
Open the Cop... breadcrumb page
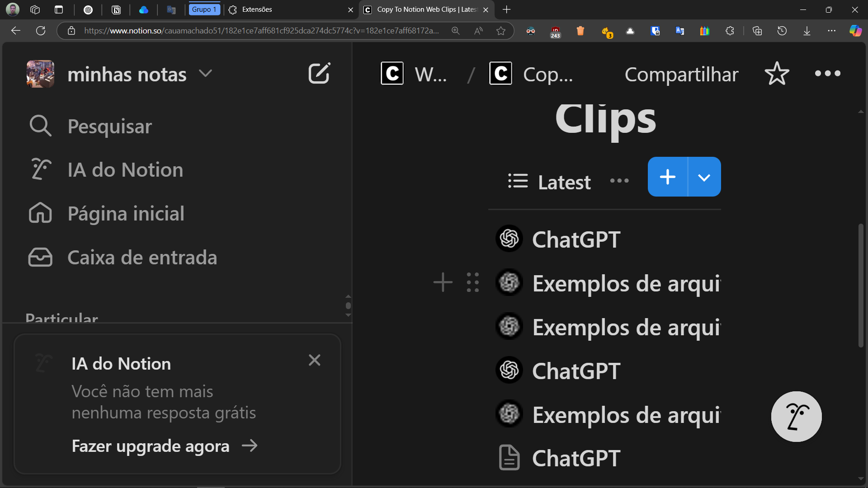click(531, 74)
